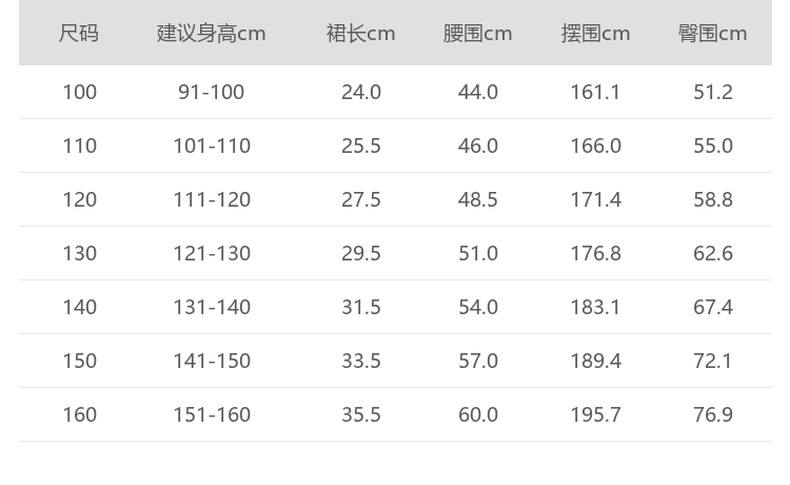Click the 58.8 hip value
790x485 pixels.
coord(713,200)
